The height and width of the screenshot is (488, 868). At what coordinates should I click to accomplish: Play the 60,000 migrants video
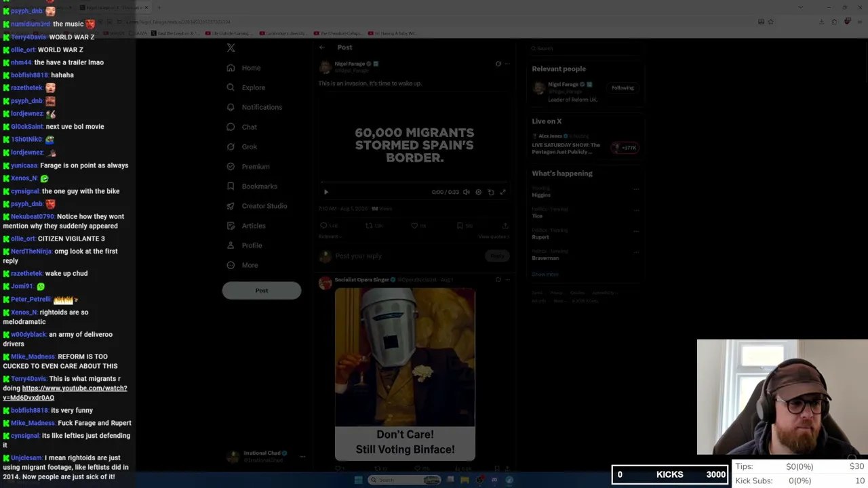point(325,192)
